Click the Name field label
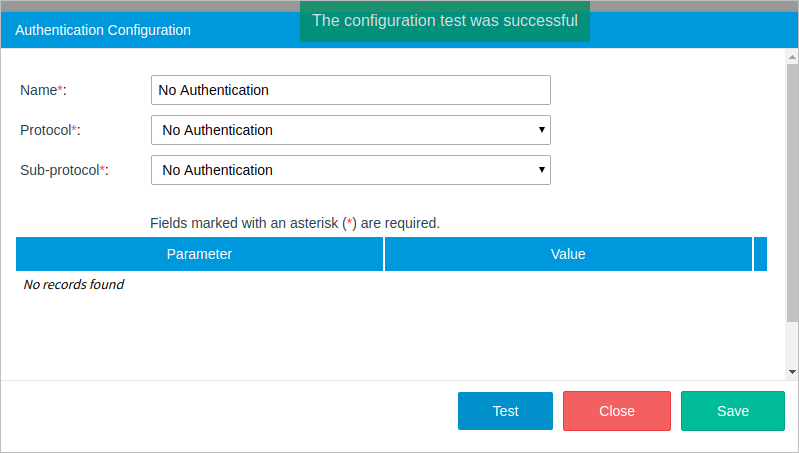 tap(43, 90)
